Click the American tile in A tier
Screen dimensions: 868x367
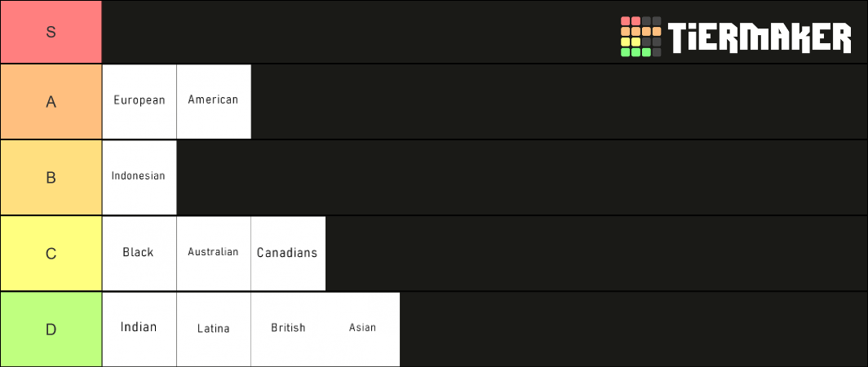214,101
